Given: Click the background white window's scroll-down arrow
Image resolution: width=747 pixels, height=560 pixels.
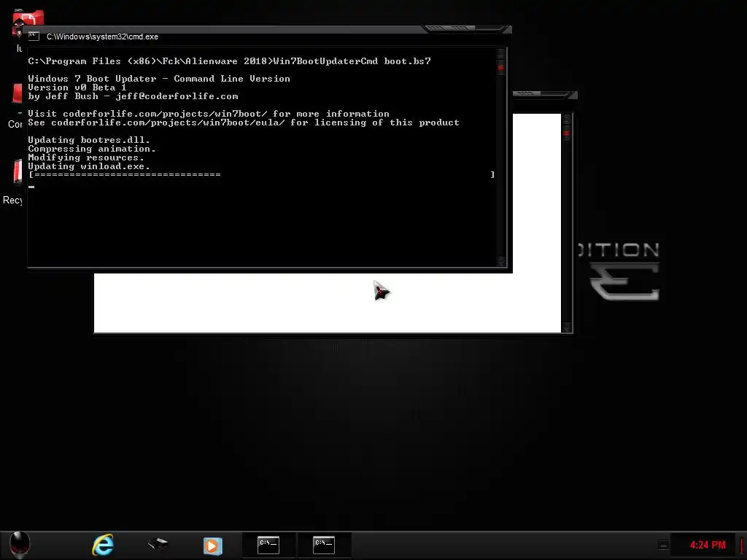Looking at the screenshot, I should coord(566,327).
